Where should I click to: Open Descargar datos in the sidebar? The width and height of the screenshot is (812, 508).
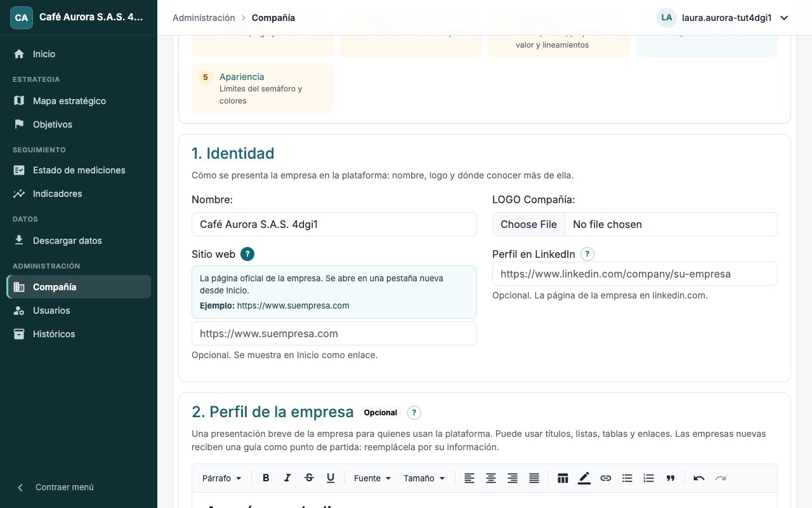(79, 241)
